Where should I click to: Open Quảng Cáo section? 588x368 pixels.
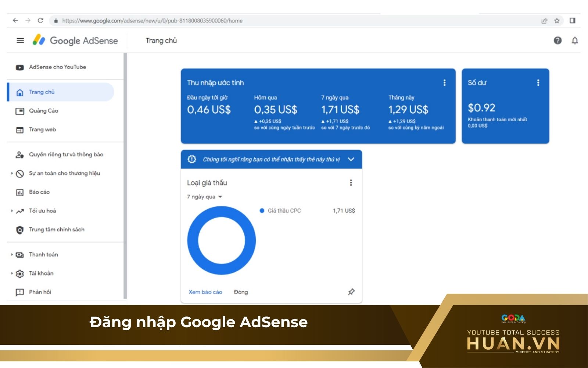[43, 111]
